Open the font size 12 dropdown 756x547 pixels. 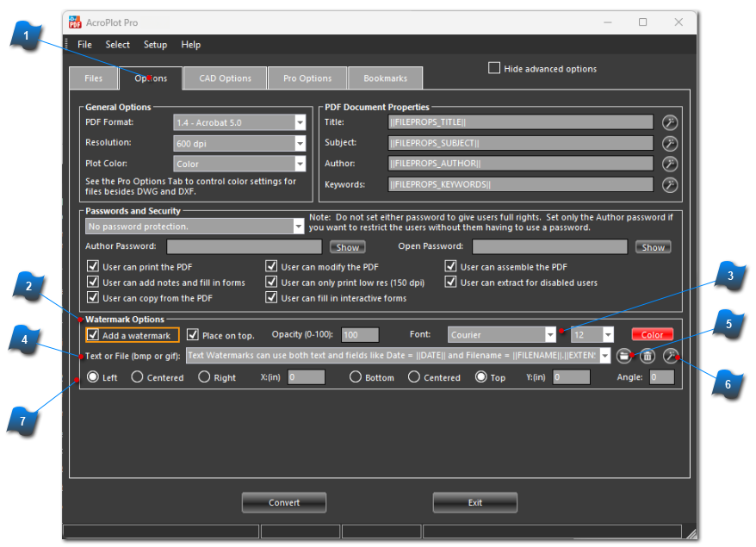point(608,335)
